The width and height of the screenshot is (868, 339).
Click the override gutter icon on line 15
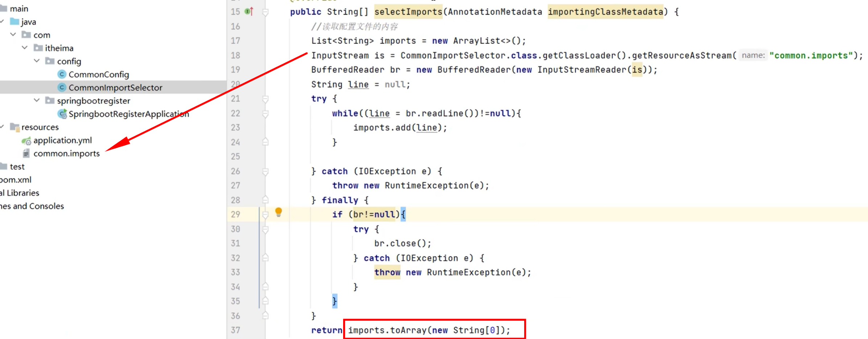tap(249, 12)
